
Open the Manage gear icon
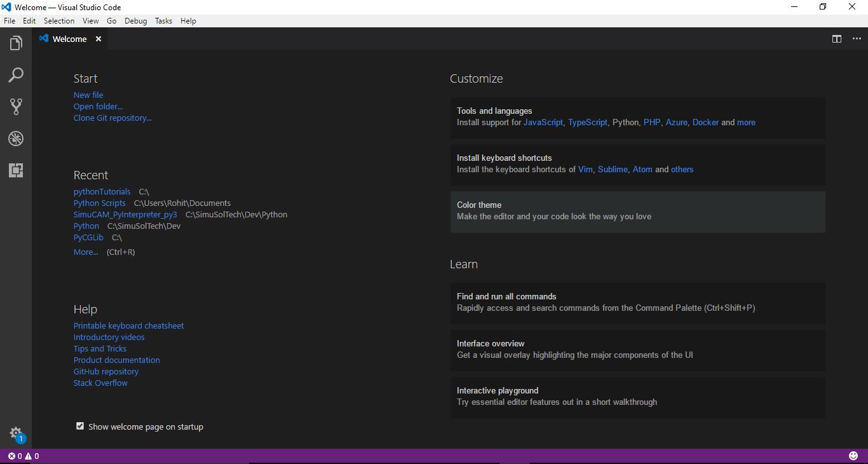tap(16, 433)
